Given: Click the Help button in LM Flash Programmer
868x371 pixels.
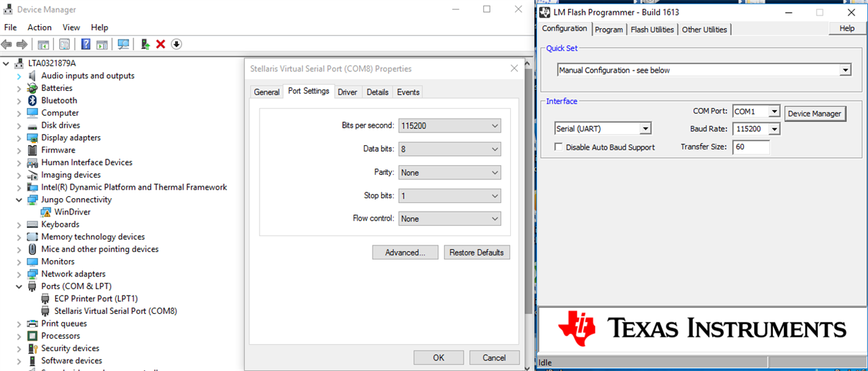Looking at the screenshot, I should (x=847, y=28).
